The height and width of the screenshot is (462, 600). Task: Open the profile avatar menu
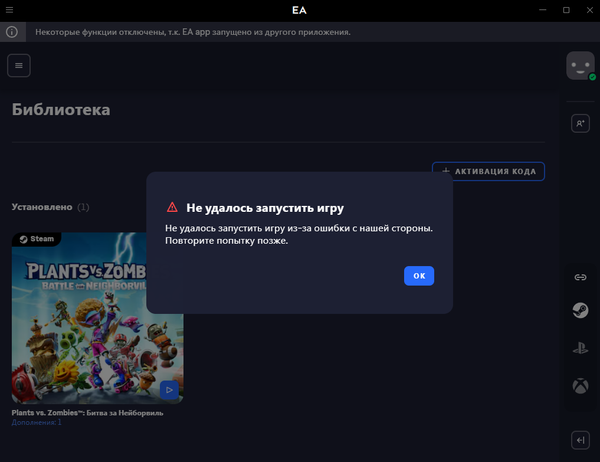tap(579, 66)
